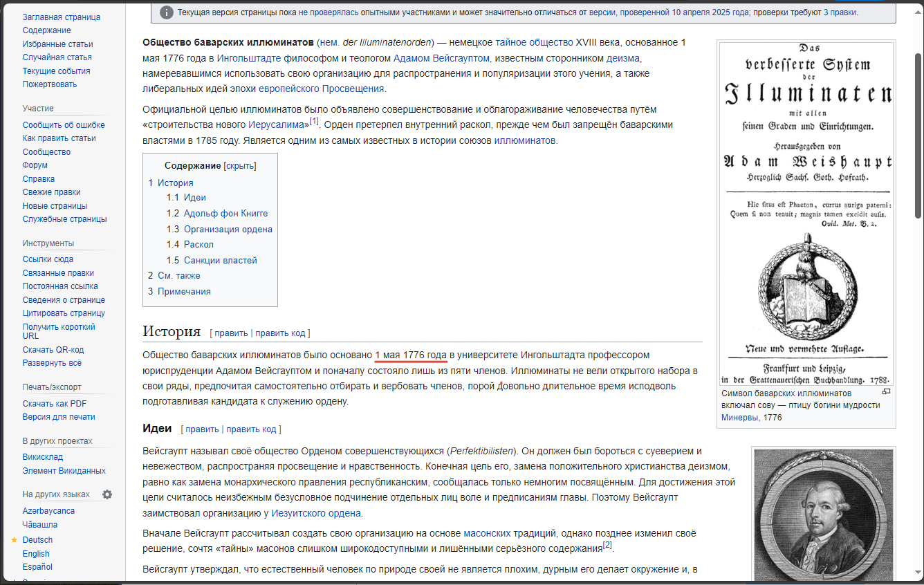The width and height of the screenshot is (924, 585).
Task: Jump to '1.5 Санкции властей' in contents
Action: pyautogui.click(x=212, y=261)
